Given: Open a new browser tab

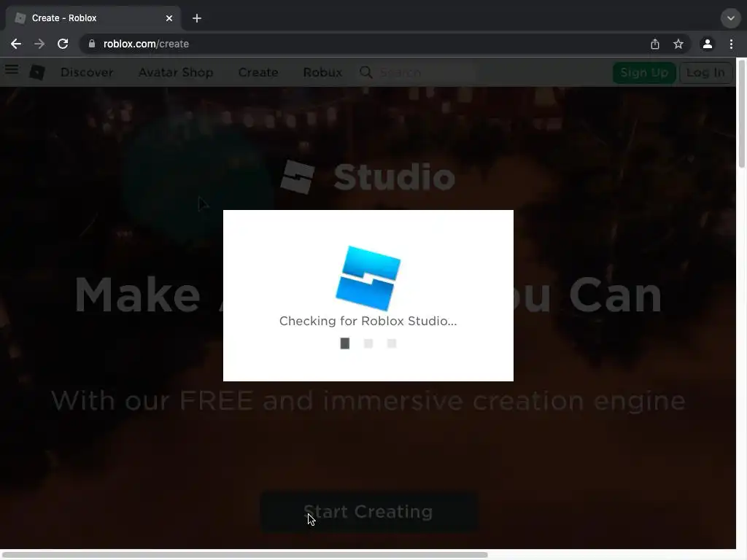Looking at the screenshot, I should pyautogui.click(x=197, y=18).
